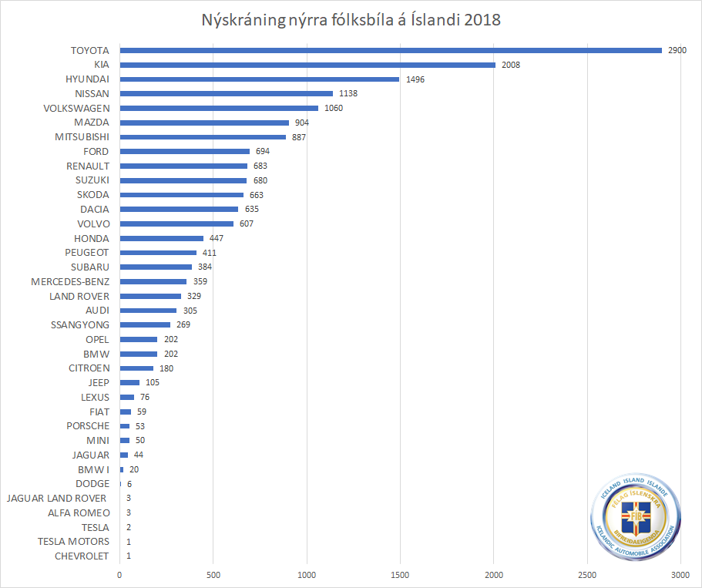
Task: Click the TOYOTA axis label
Action: [90, 50]
